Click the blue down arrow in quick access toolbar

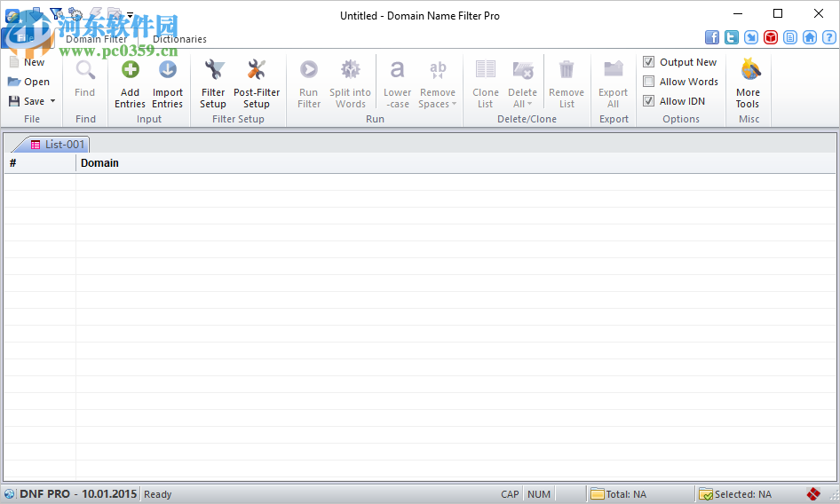36,12
